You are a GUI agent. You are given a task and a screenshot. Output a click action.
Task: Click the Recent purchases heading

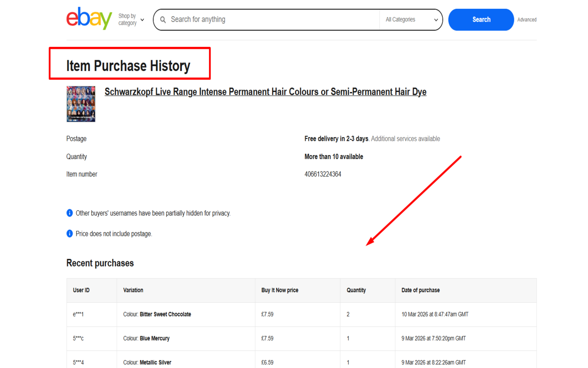point(100,263)
